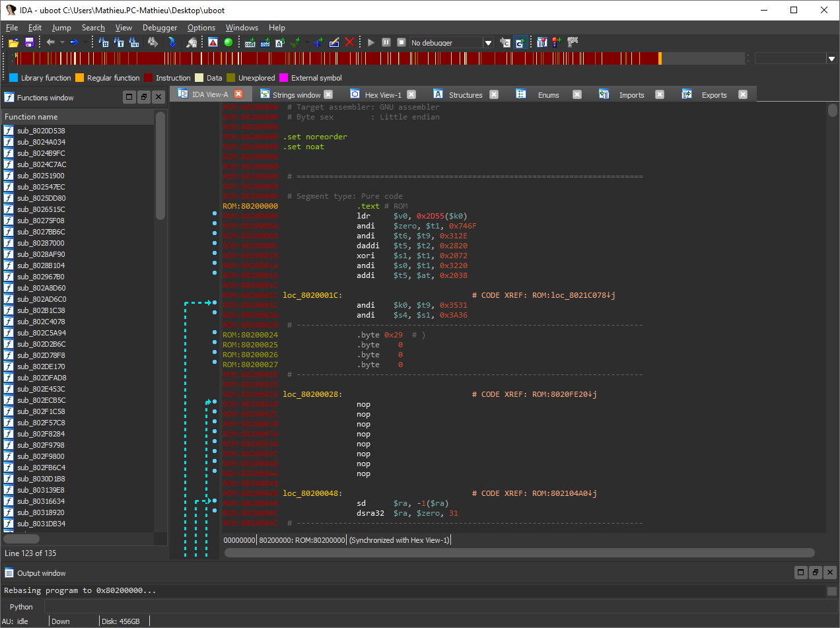This screenshot has width=840, height=628.
Task: Open the Debugger menu
Action: coord(160,28)
